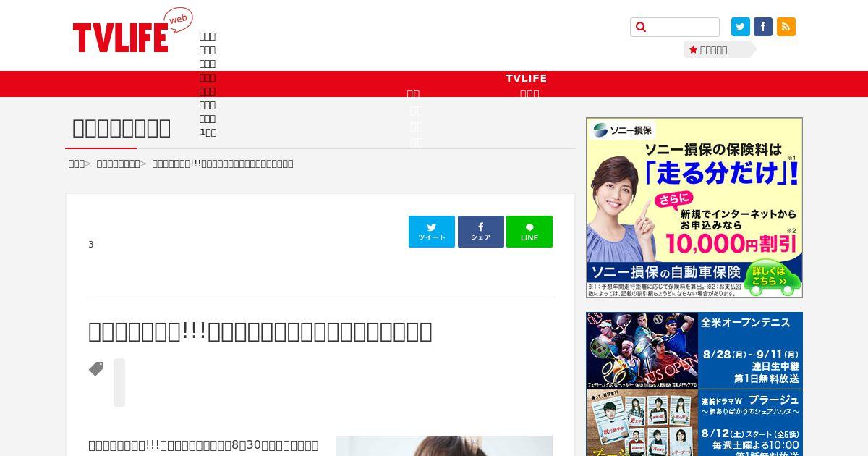Share the article with the Facebook シェア button
The image size is (868, 456).
(x=481, y=232)
